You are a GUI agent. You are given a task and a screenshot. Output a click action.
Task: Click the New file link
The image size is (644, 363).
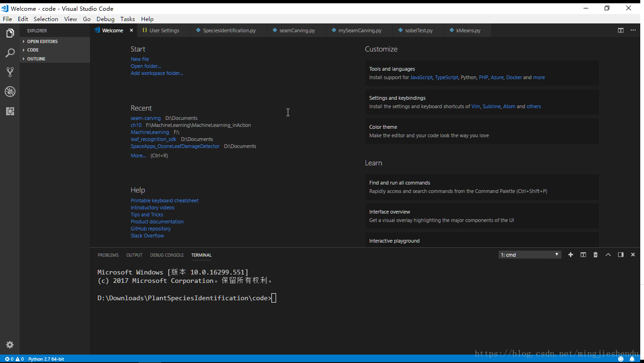(x=140, y=59)
